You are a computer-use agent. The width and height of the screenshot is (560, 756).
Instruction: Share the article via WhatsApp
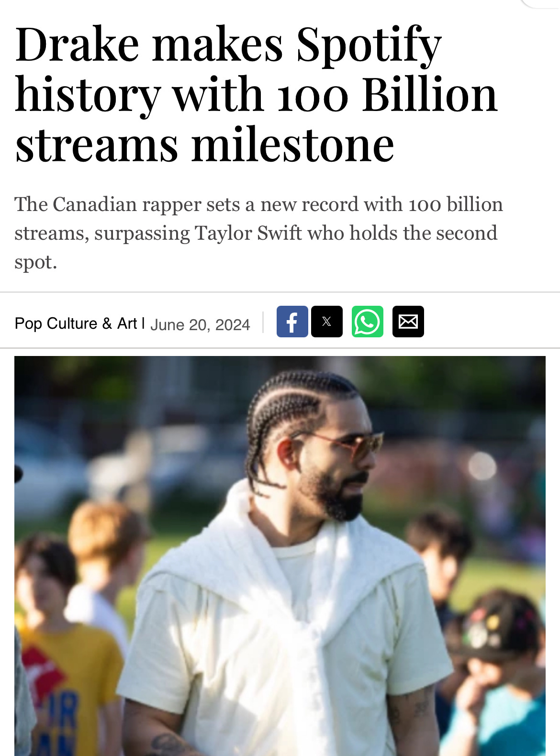point(368,322)
